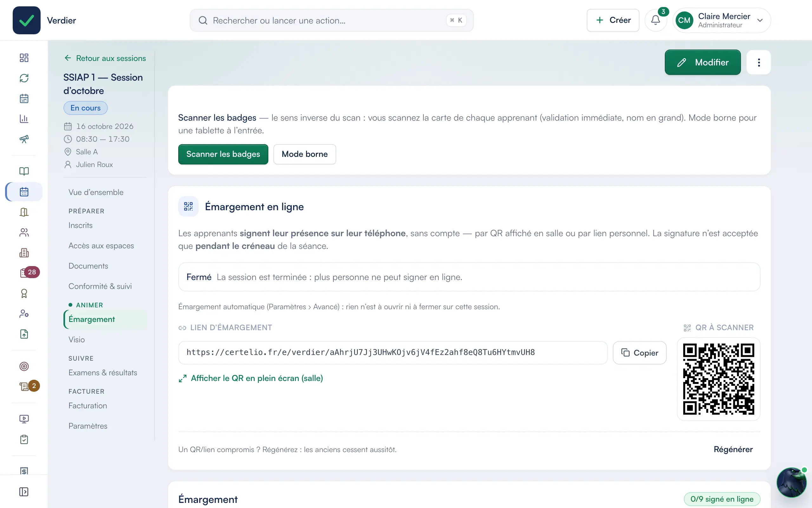Open the Facturation section

(x=88, y=406)
